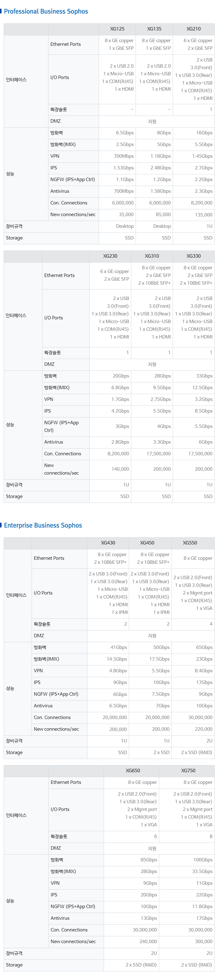Select the XG330 column header
This screenshot has height=980, width=215.
(x=193, y=256)
